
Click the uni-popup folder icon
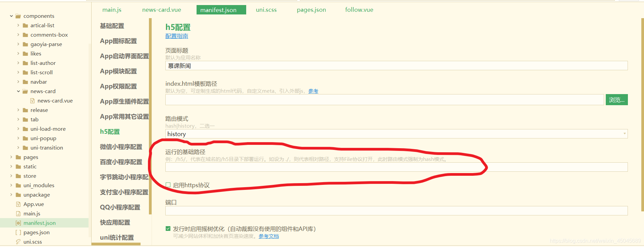[25, 138]
